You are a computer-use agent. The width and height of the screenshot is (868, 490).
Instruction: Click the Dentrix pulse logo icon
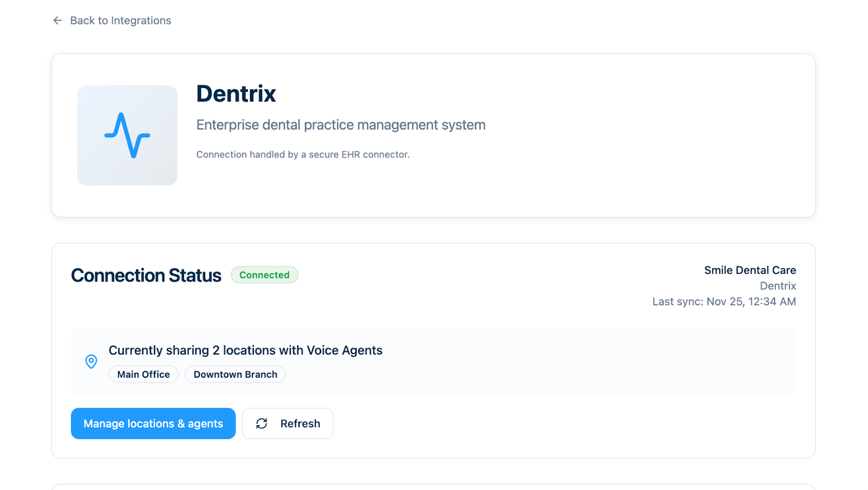(127, 136)
